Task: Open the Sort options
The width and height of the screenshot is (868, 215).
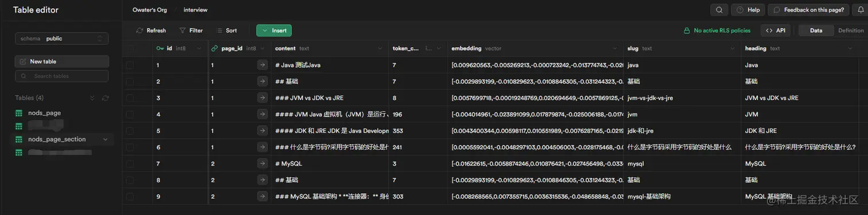Action: pos(227,30)
